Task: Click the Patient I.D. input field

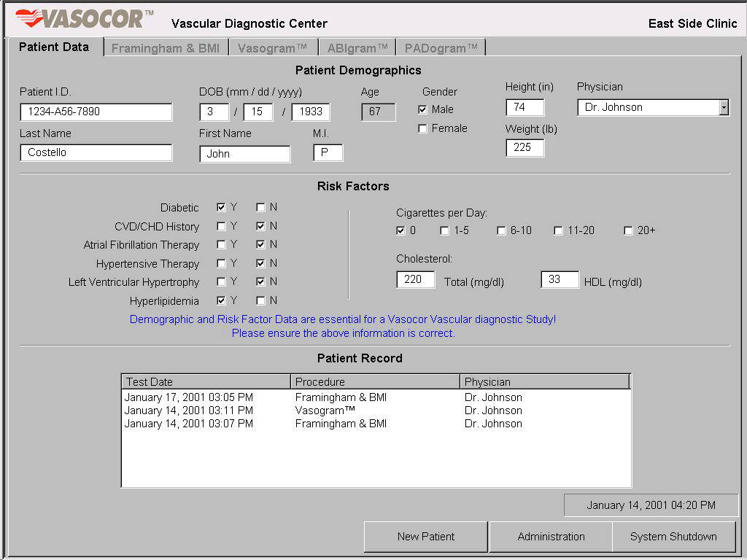Action: (x=96, y=112)
